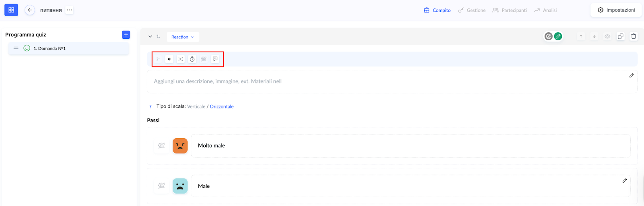Delete question 1 with the trash icon
The height and width of the screenshot is (206, 644).
pyautogui.click(x=634, y=36)
